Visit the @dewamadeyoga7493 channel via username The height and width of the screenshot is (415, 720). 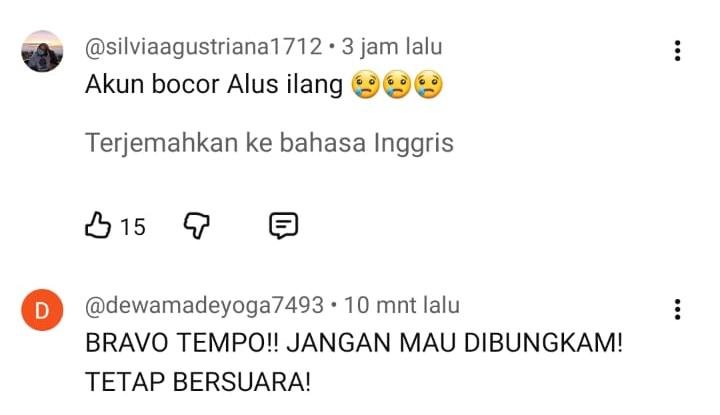(x=204, y=305)
